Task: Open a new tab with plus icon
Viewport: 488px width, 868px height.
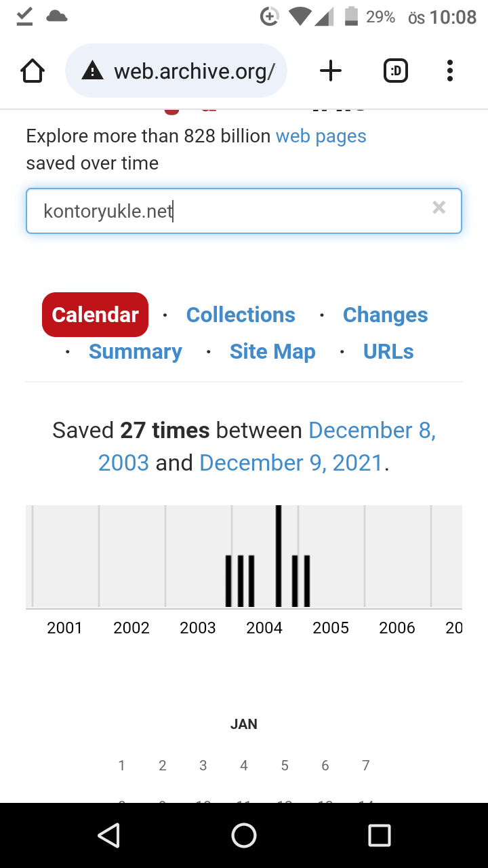Action: coord(331,71)
